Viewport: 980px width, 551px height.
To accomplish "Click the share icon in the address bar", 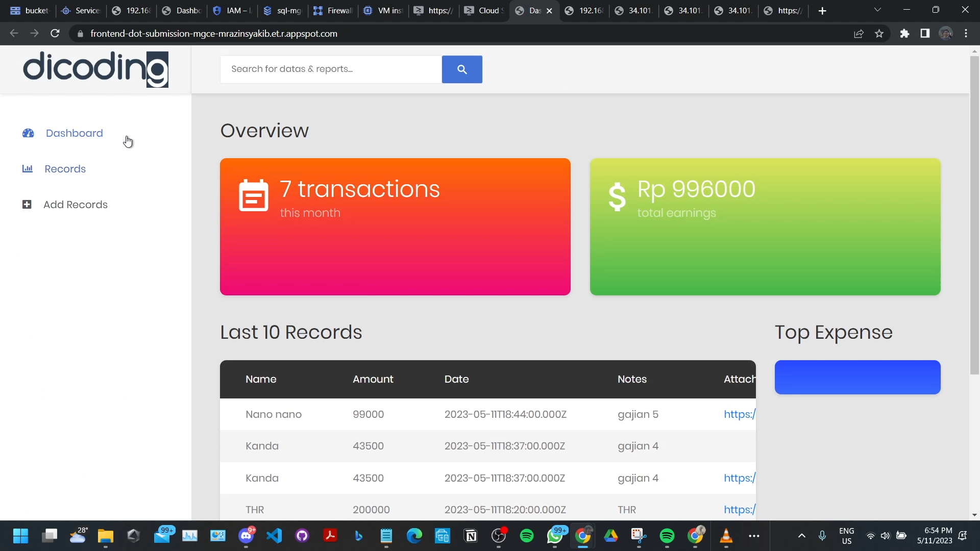I will (x=859, y=33).
